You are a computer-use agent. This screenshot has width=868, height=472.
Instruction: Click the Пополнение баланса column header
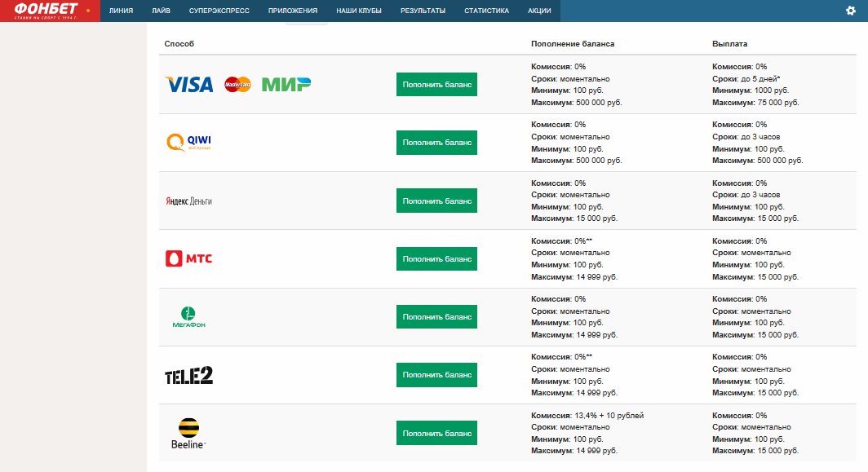573,44
